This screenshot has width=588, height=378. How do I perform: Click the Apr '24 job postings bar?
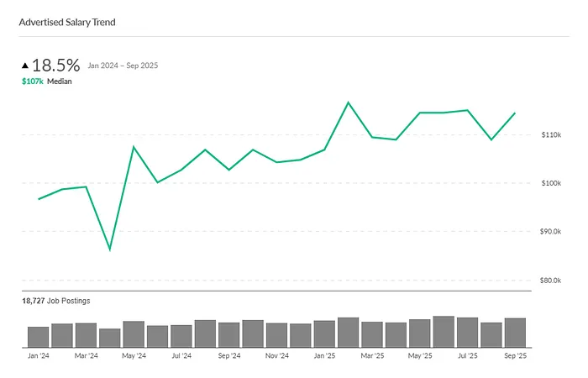tap(110, 338)
